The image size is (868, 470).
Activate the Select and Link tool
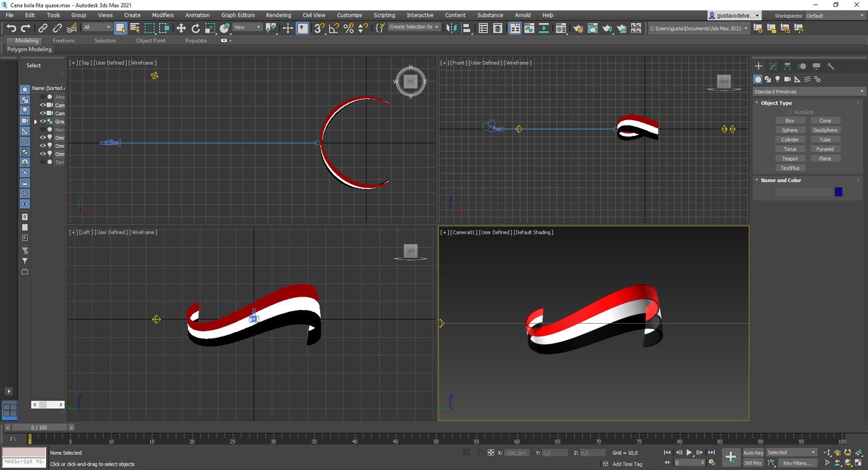[x=43, y=28]
